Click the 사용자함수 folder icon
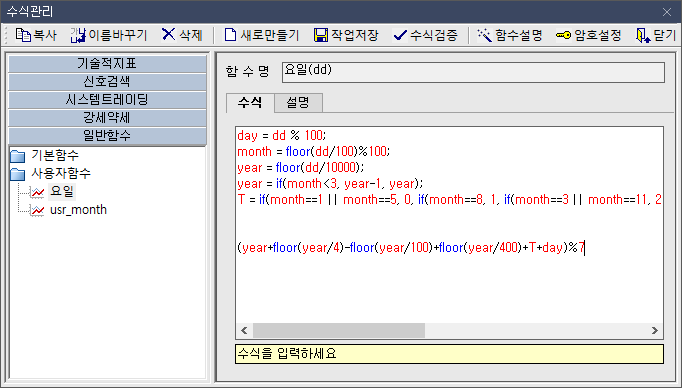This screenshot has height=388, width=682. click(x=18, y=174)
